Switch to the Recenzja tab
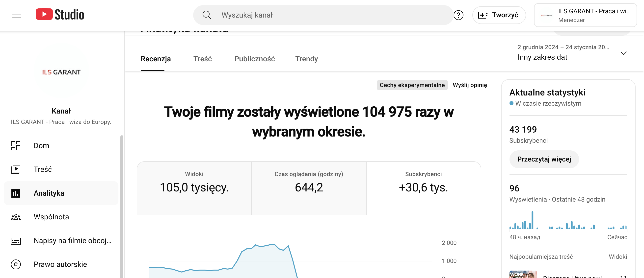The image size is (644, 278). pyautogui.click(x=156, y=59)
